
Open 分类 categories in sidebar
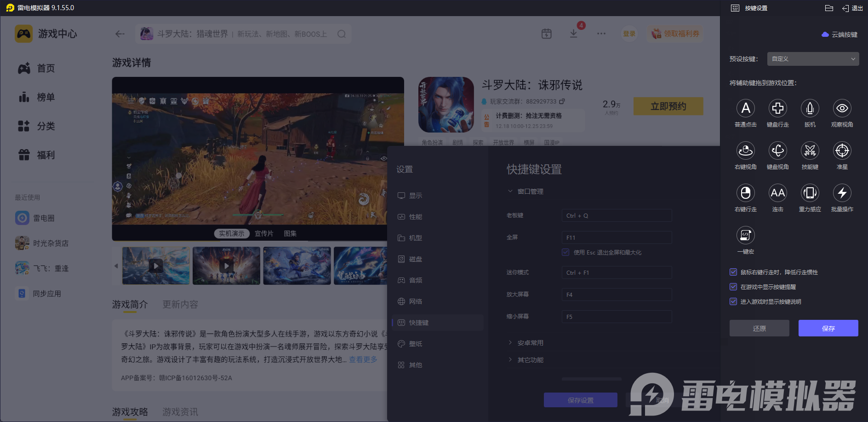coord(37,126)
